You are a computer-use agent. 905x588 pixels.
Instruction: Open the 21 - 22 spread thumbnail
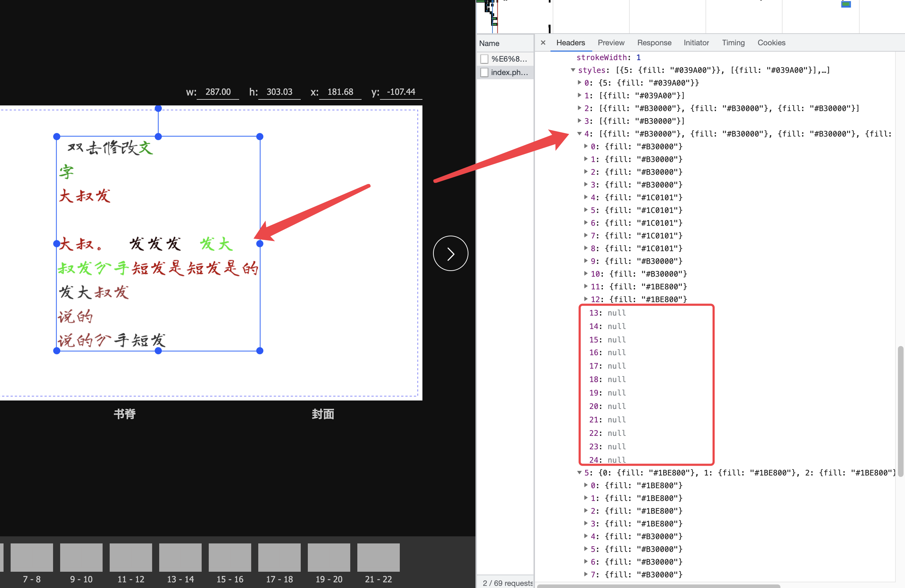click(x=378, y=558)
